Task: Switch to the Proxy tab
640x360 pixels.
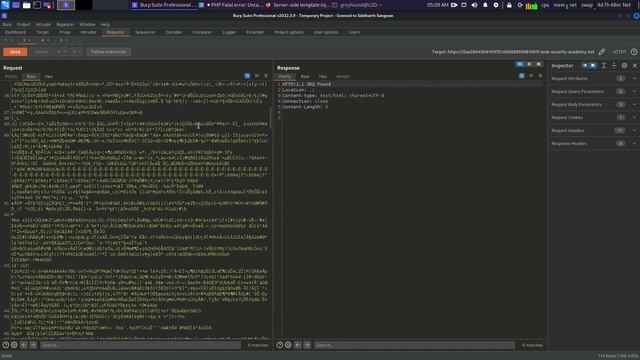Action: click(x=65, y=32)
